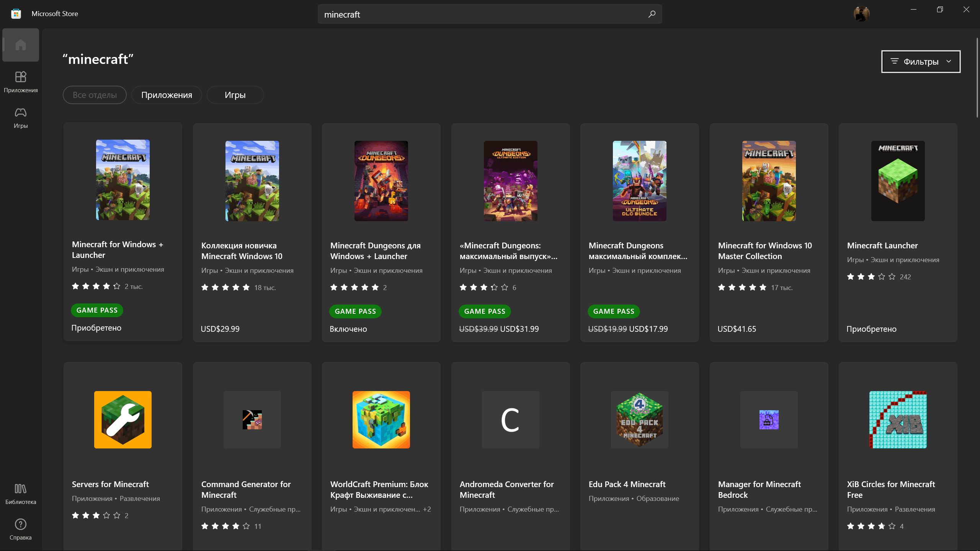Open Minecraft Dungeons для Windows cover

tap(381, 181)
